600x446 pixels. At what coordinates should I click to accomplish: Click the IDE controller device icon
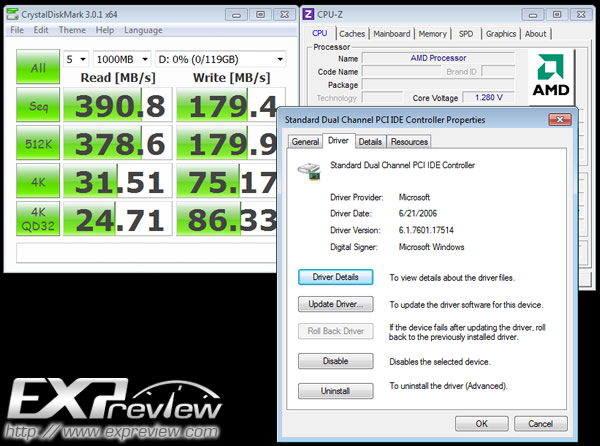click(x=309, y=171)
